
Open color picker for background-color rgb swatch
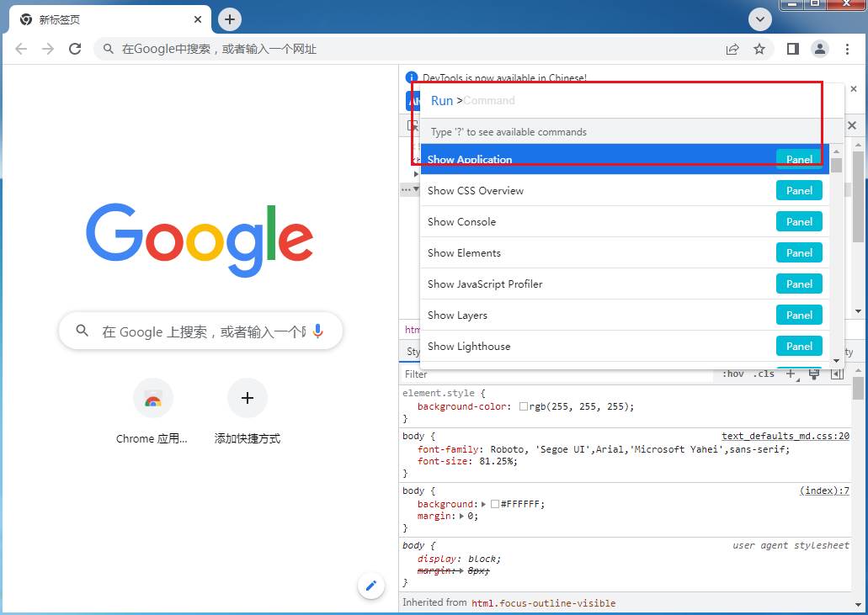tap(523, 406)
